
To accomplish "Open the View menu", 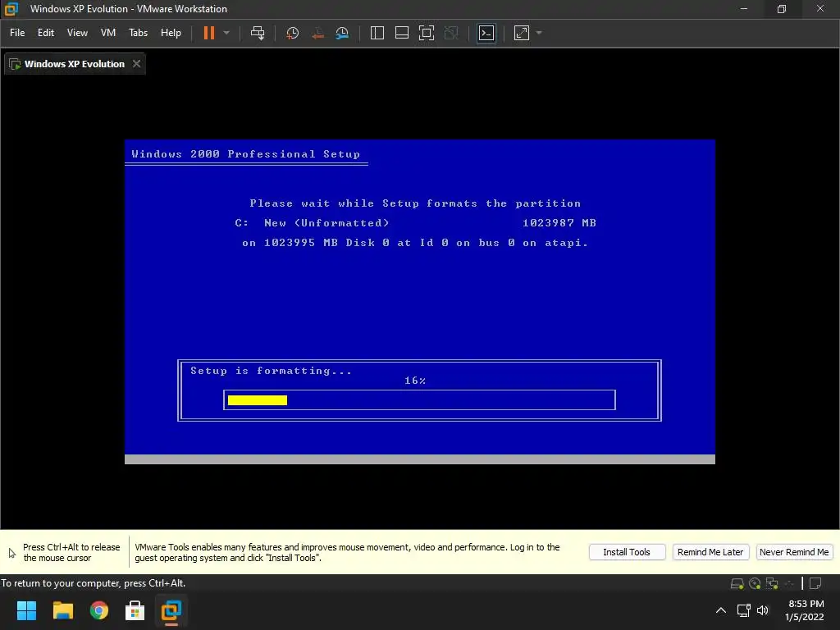I will click(x=77, y=33).
